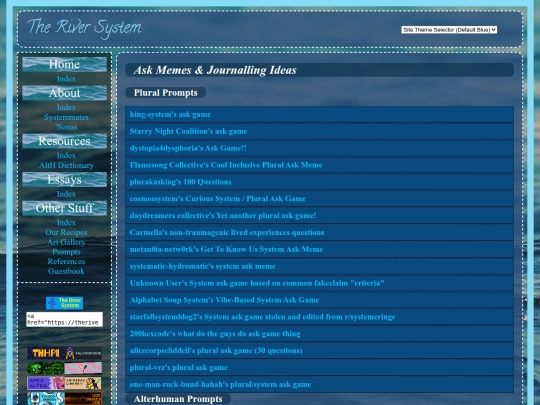Open king-system's ask game

point(319,115)
